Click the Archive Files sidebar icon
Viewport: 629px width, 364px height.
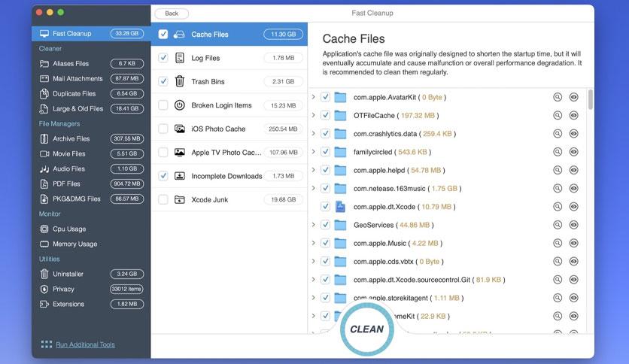(44, 138)
